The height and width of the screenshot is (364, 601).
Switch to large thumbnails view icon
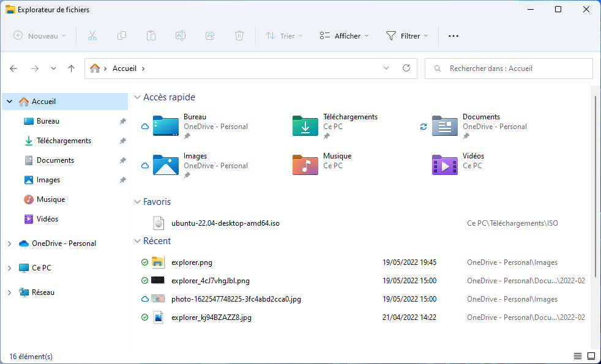tap(591, 356)
